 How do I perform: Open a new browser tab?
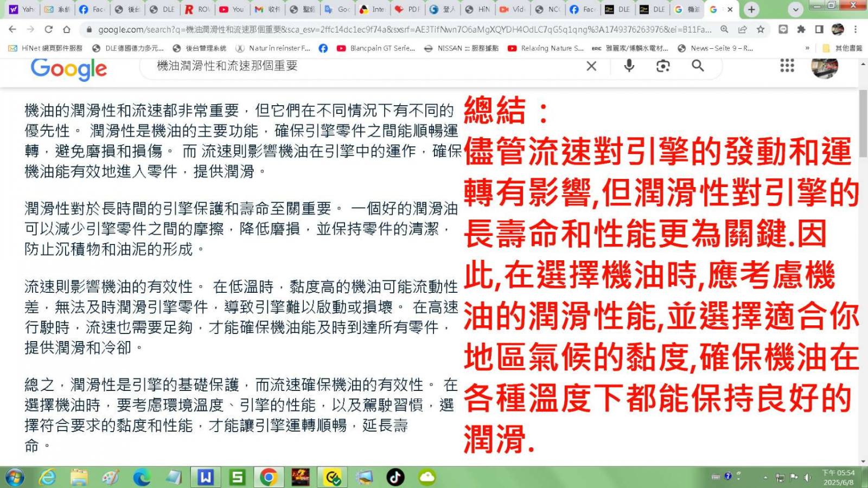tap(751, 9)
